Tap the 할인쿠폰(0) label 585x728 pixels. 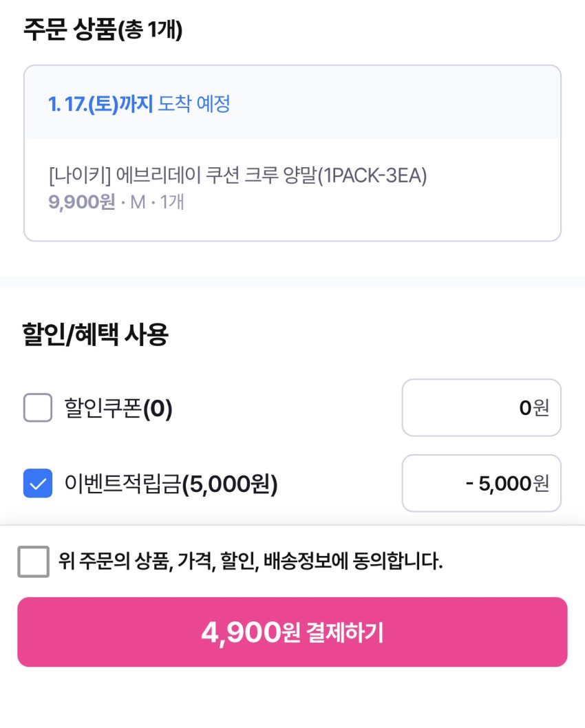coord(118,409)
